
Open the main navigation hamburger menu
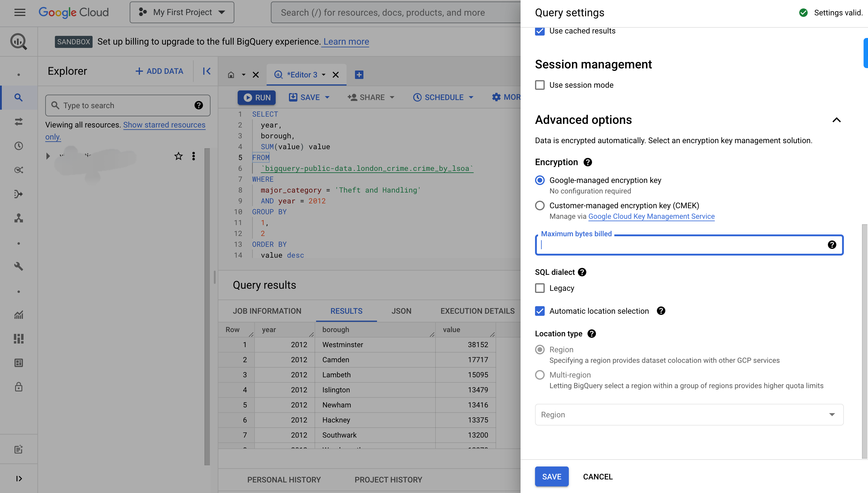click(x=20, y=13)
